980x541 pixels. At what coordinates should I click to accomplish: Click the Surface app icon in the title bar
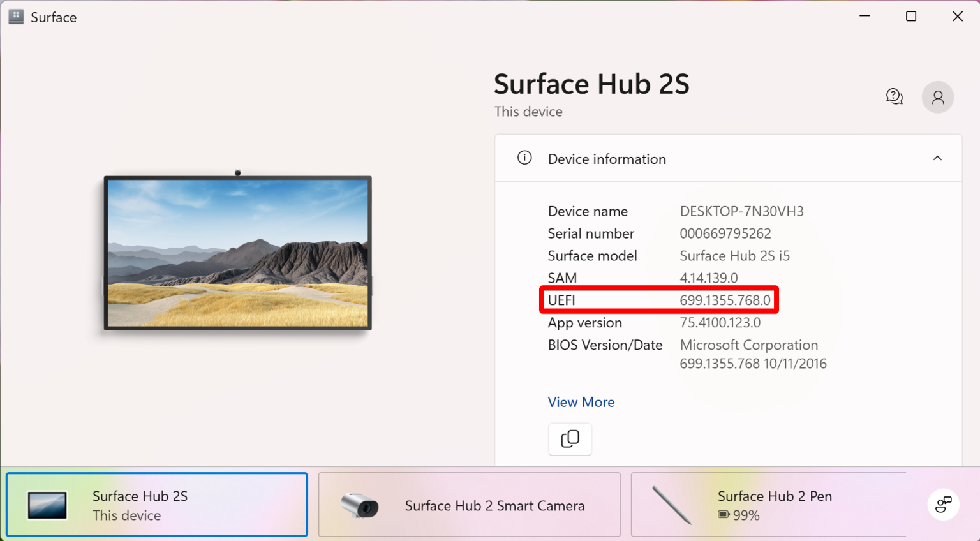point(15,16)
